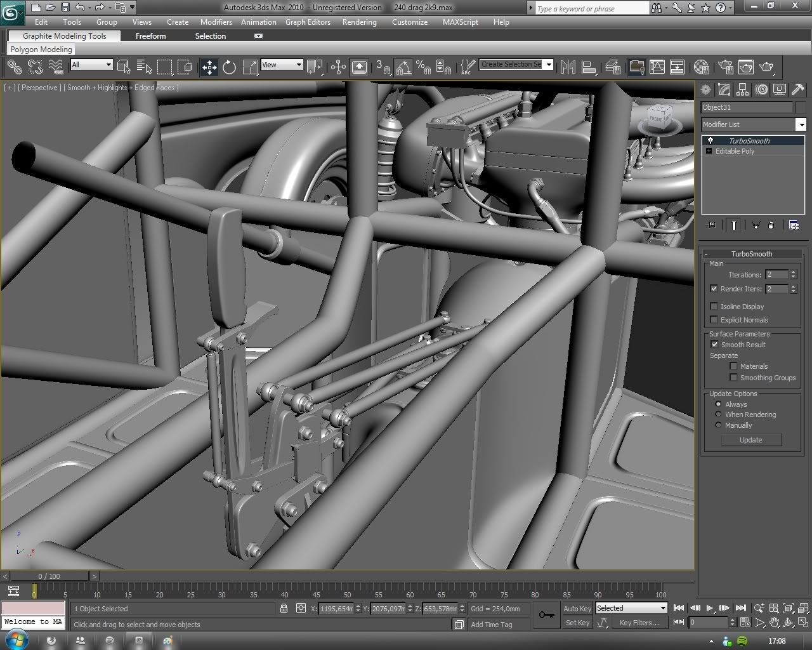Activate the Select and Move tool
Image resolution: width=812 pixels, height=650 pixels.
tap(209, 67)
